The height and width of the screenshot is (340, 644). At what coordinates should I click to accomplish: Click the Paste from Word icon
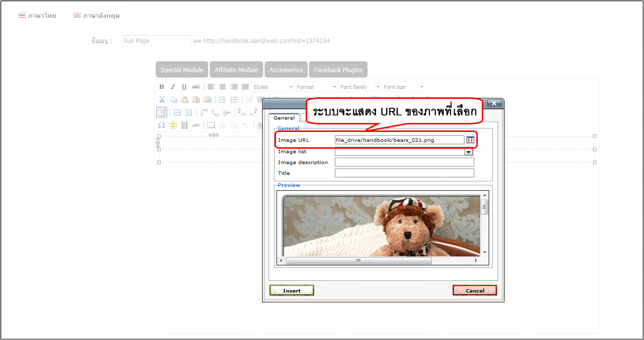(207, 100)
